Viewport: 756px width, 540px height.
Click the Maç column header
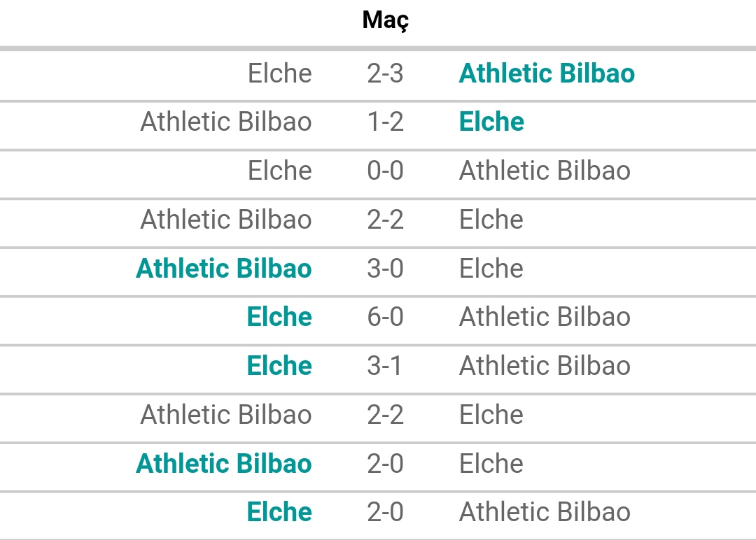tap(385, 21)
